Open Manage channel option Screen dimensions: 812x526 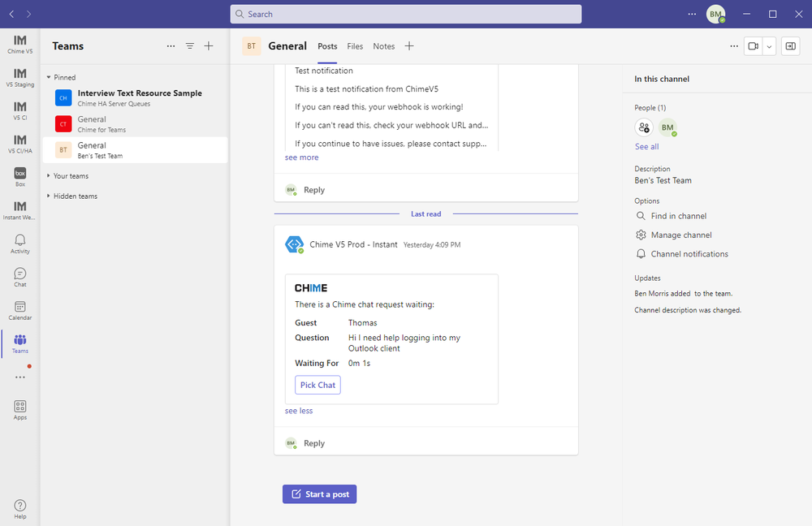(674, 235)
